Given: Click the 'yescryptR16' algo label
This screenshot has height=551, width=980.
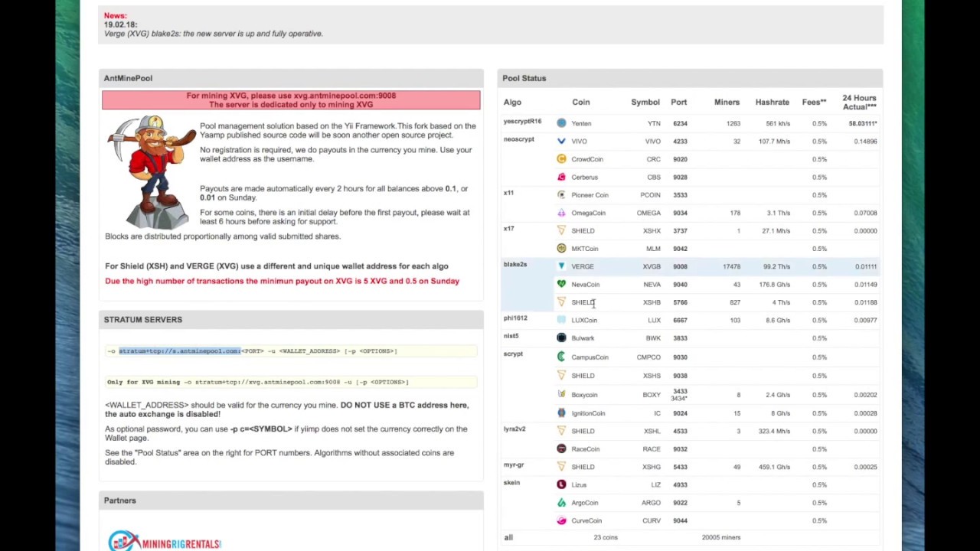Looking at the screenshot, I should pos(522,122).
